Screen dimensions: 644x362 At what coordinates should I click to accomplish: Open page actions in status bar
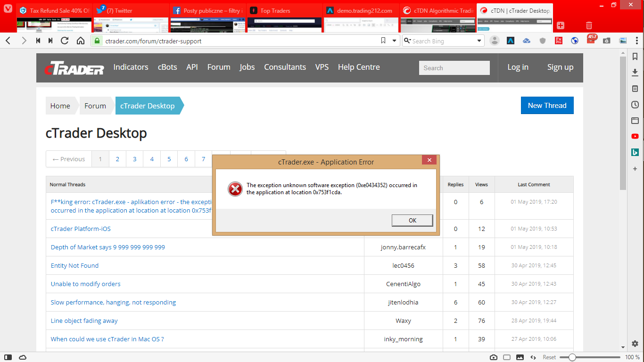click(x=533, y=357)
